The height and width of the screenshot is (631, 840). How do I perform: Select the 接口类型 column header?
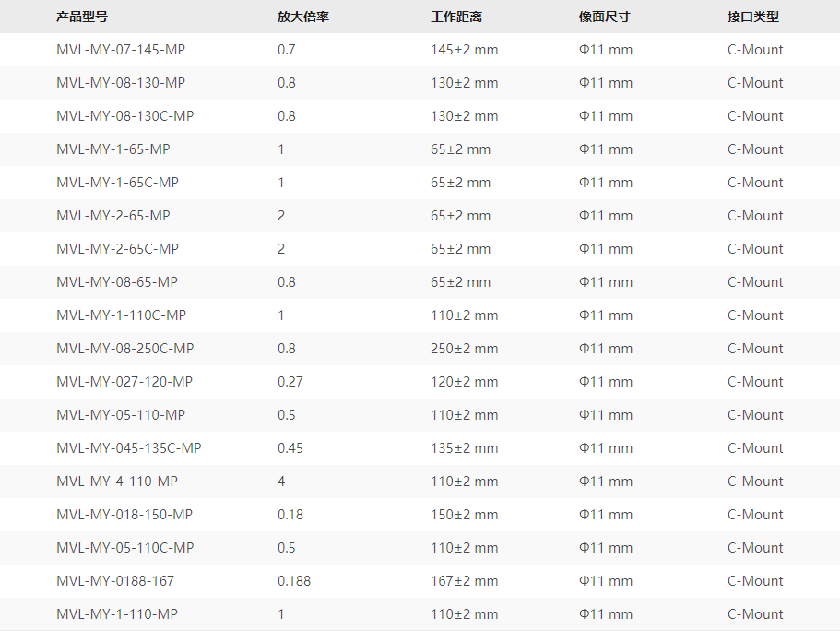click(753, 17)
